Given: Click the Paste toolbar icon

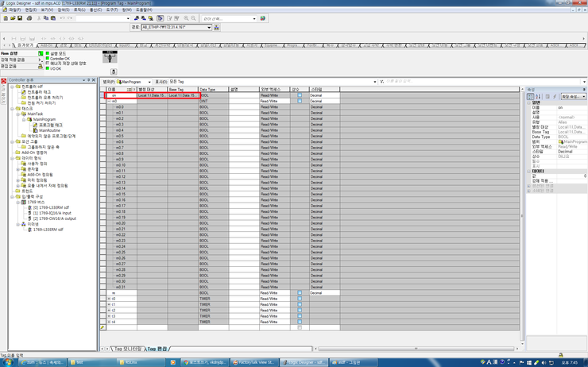Looking at the screenshot, I should coord(53,18).
